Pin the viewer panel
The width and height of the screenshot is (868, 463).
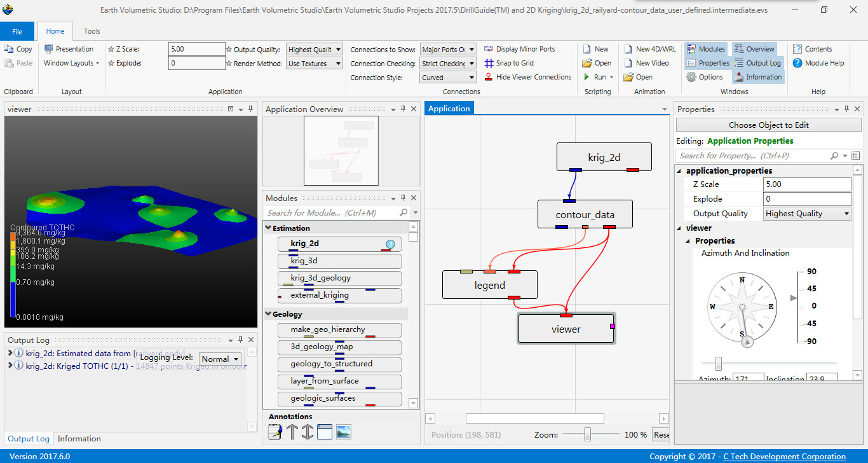coord(250,109)
